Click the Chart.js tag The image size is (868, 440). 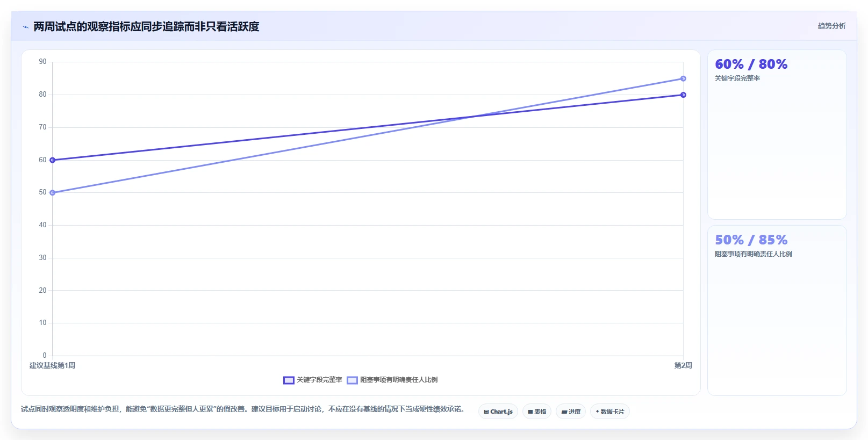498,412
